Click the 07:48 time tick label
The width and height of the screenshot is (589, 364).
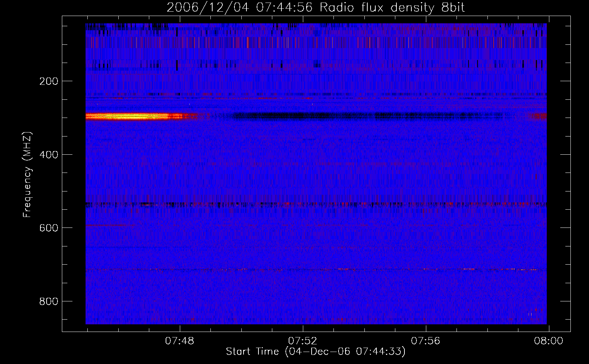(x=180, y=341)
